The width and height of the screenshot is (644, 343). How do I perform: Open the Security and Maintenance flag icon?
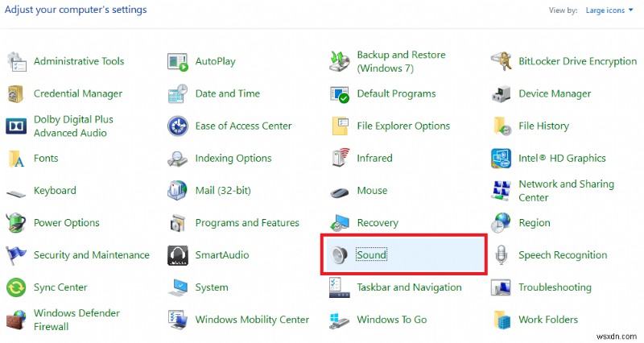click(16, 255)
